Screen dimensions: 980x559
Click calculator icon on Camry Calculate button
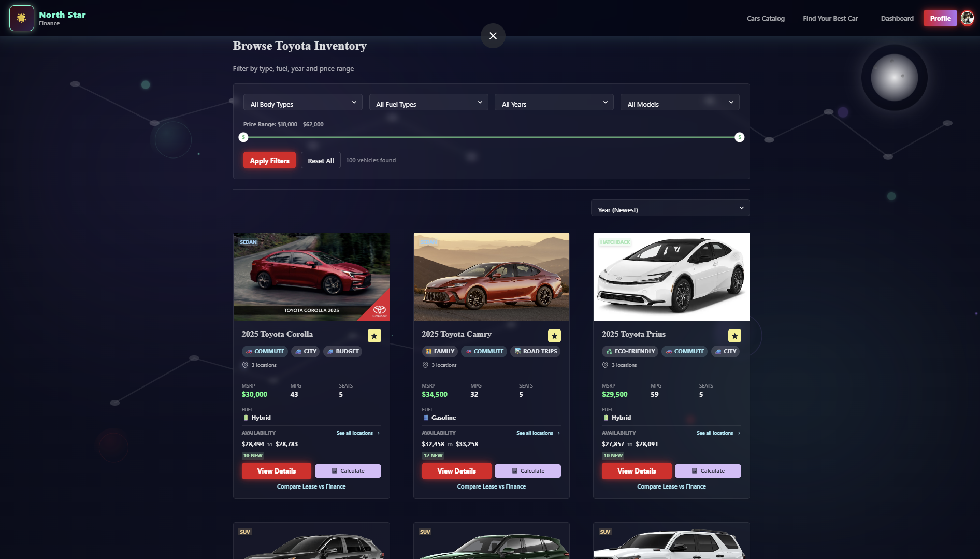pos(514,471)
